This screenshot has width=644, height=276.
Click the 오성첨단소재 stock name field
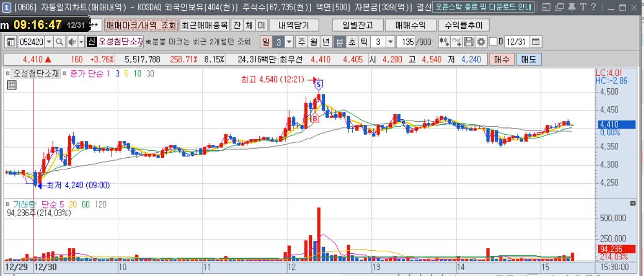point(120,42)
